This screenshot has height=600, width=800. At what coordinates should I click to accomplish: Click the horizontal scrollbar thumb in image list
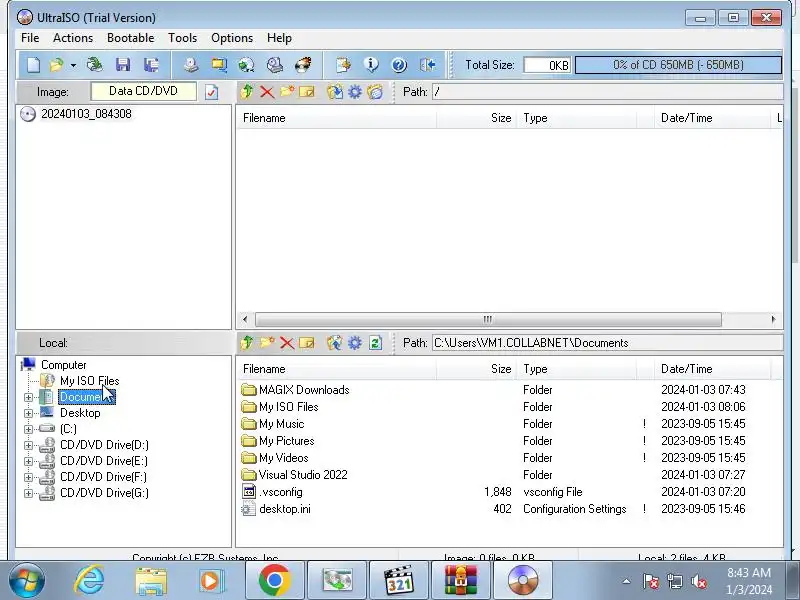pyautogui.click(x=488, y=319)
